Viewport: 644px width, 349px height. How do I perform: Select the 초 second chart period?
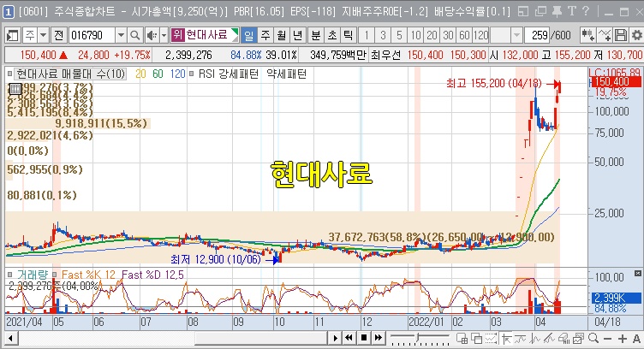point(332,35)
